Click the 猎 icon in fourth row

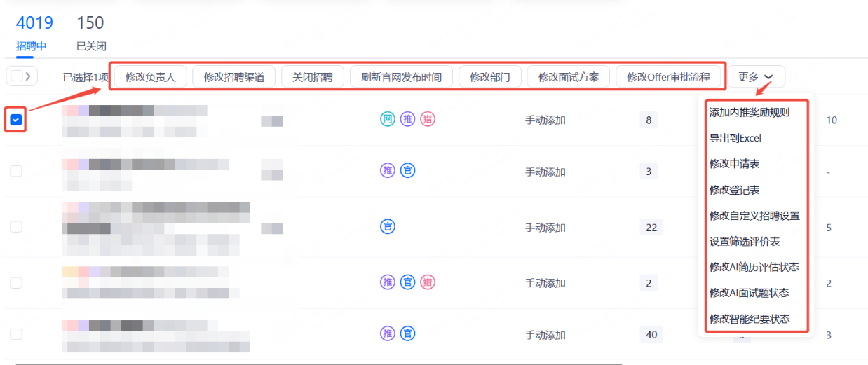point(428,282)
